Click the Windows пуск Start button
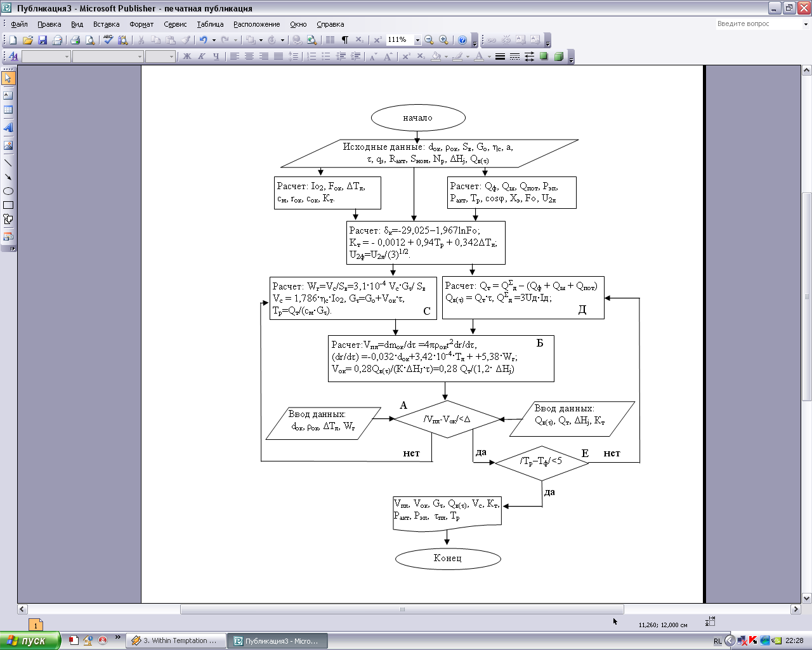The height and width of the screenshot is (650, 812). 30,640
